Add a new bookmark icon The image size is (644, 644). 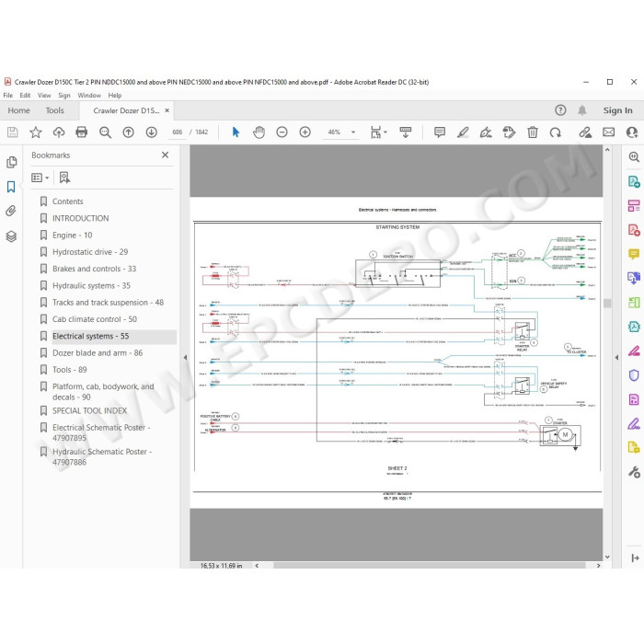pos(64,178)
